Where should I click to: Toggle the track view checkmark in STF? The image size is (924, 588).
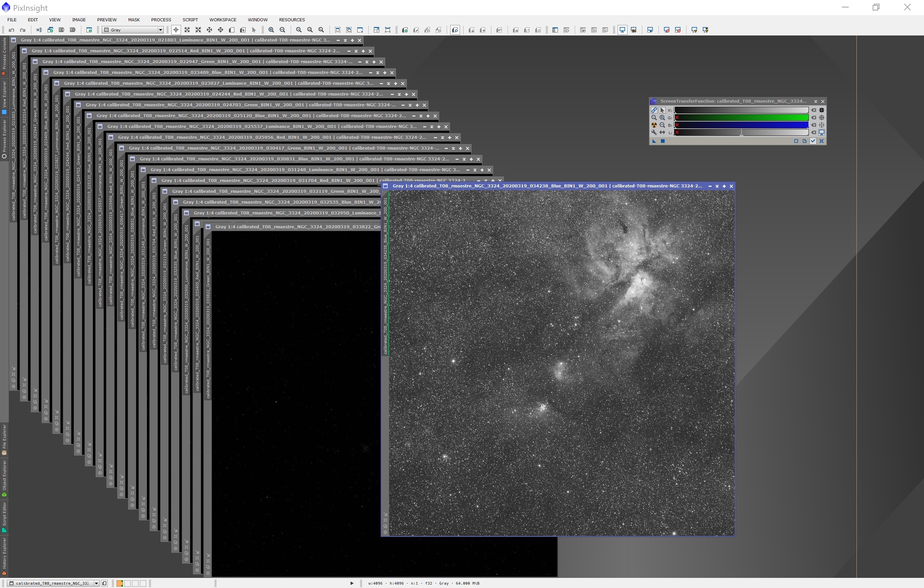[813, 141]
